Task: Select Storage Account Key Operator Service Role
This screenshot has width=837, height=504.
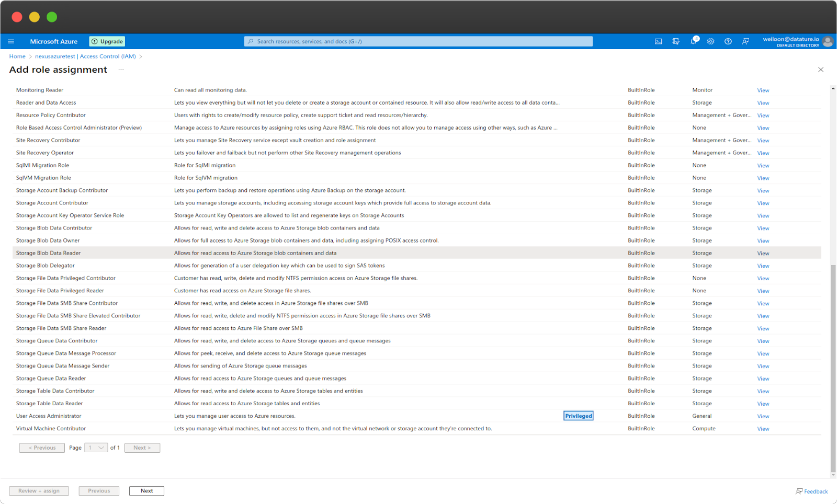Action: coord(70,215)
